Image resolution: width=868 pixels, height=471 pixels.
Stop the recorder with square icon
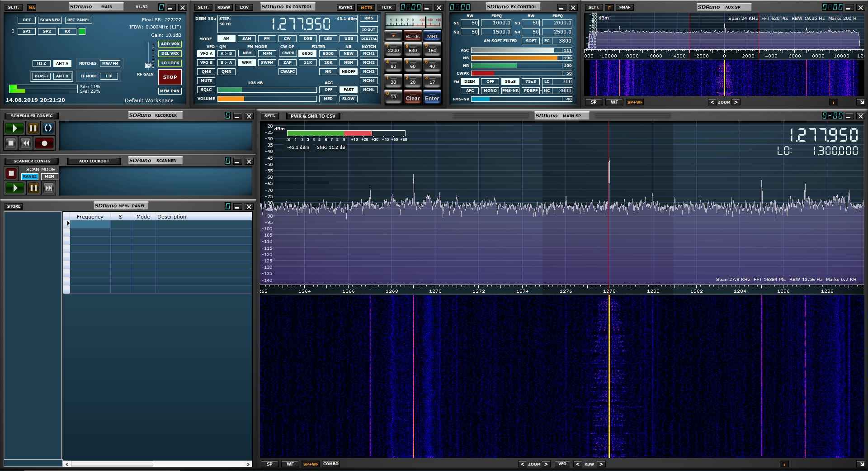(11, 143)
